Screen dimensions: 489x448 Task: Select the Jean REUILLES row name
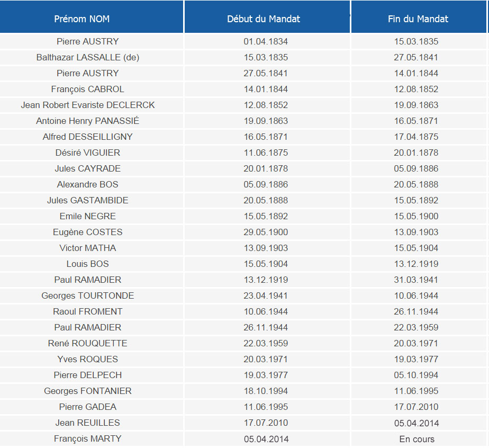(x=88, y=423)
